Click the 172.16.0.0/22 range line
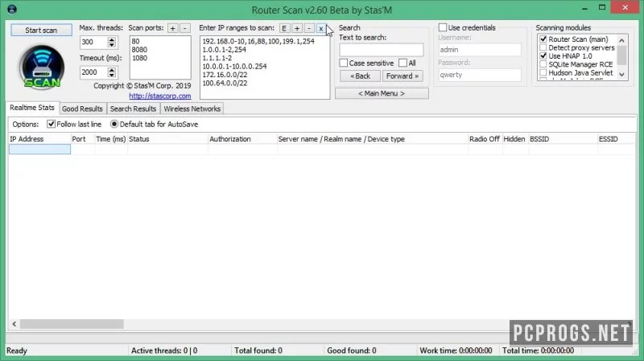This screenshot has width=644, height=361. 225,75
